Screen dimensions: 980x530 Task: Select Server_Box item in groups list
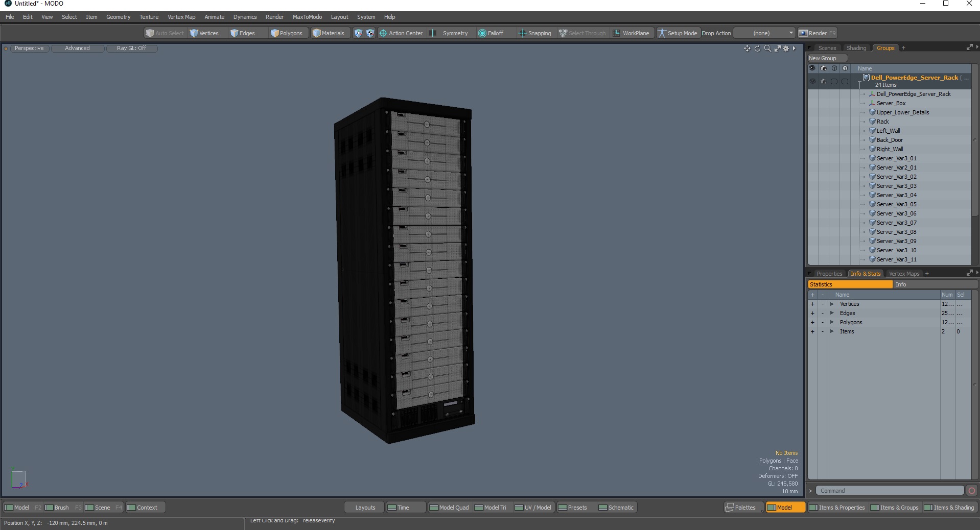891,103
